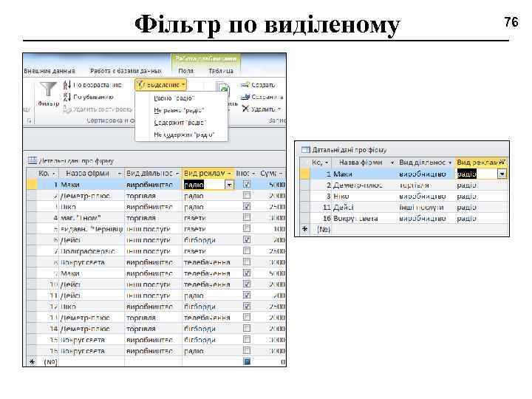The width and height of the screenshot is (532, 399).
Task: Check the checkbox in row 16 Вокруг света
Action: point(247,350)
